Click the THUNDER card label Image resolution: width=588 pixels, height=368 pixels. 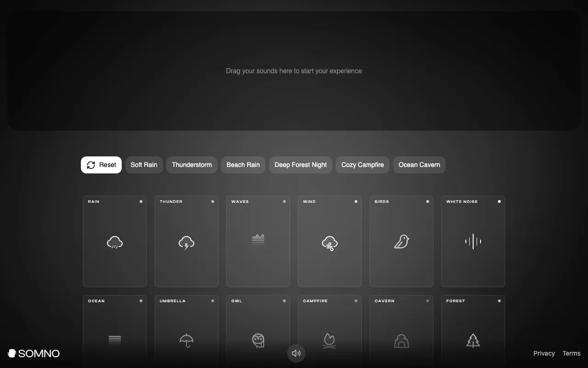(x=171, y=201)
